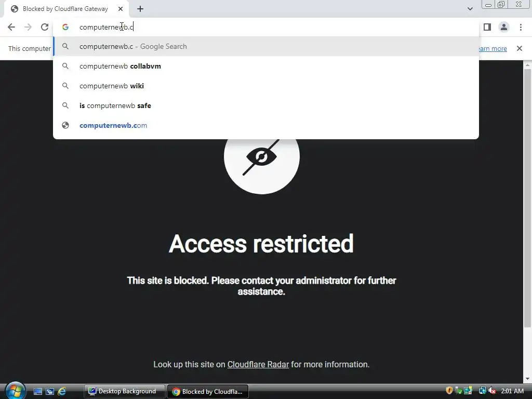Toggle the side panel icon
The width and height of the screenshot is (532, 399).
coord(487,27)
